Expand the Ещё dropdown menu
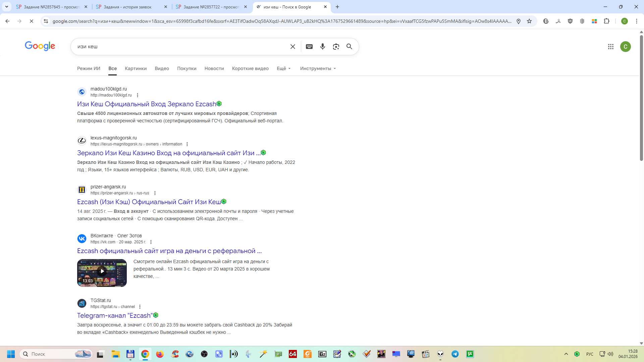Screen dimensions: 644x362 tap(283, 68)
